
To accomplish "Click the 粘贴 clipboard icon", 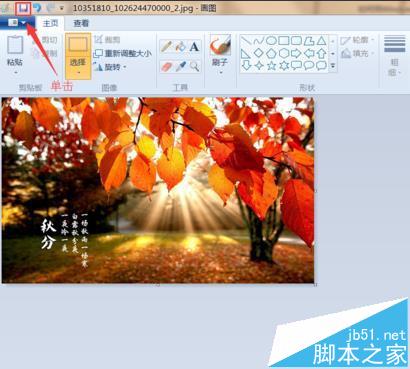I will pos(15,45).
